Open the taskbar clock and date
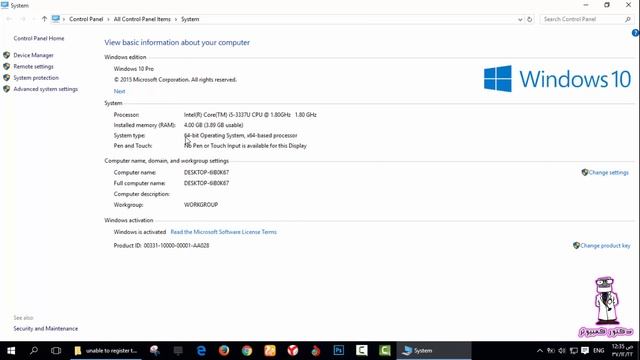 tap(622, 351)
